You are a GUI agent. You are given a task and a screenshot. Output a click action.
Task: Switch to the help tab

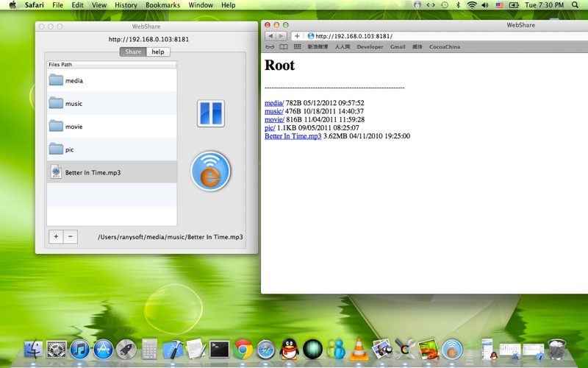[157, 52]
